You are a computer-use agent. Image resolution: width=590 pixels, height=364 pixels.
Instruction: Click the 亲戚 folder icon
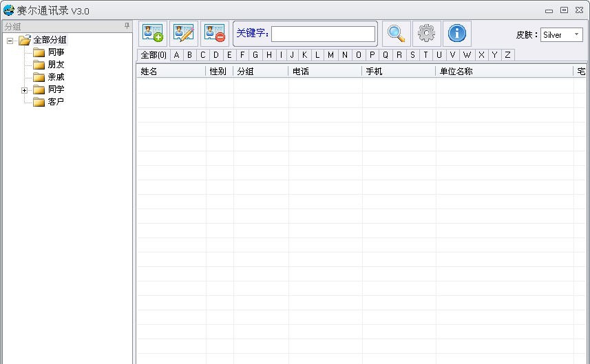click(x=39, y=77)
